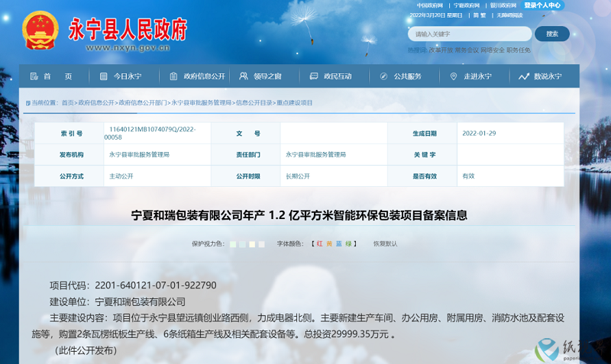This screenshot has height=364, width=611.
Task: Click the 领导之窗 people icon
Action: 244,76
